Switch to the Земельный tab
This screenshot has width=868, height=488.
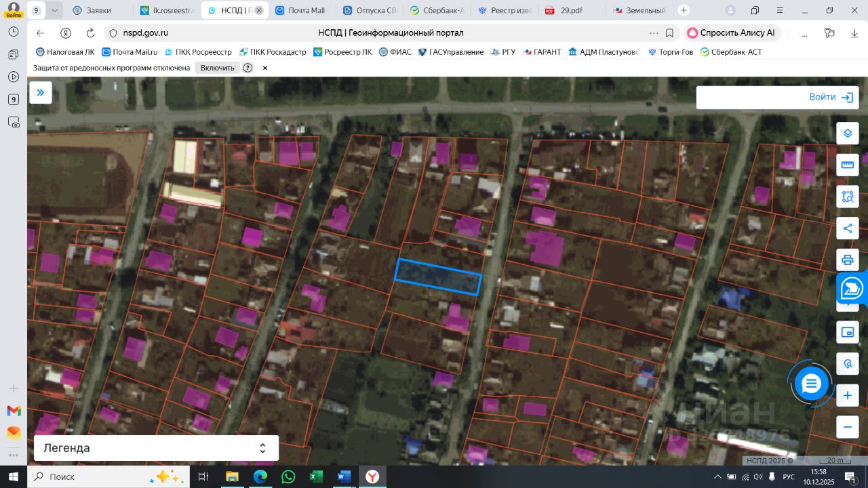pos(639,10)
